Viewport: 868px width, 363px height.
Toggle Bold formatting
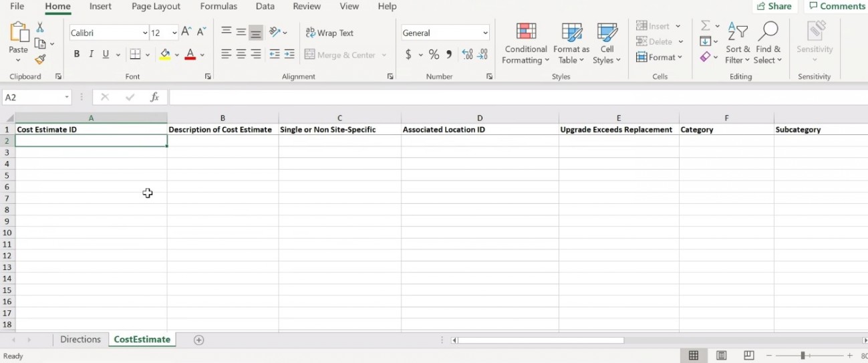tap(76, 55)
